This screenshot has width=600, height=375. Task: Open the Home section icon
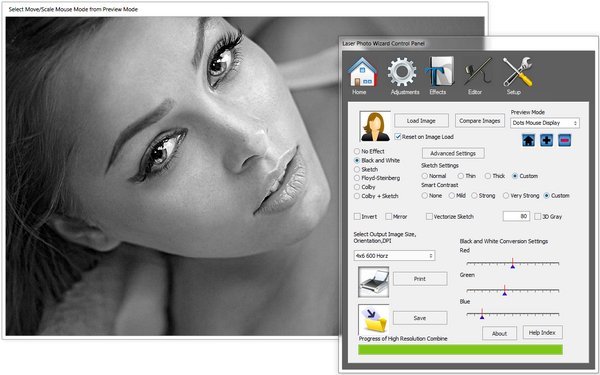click(x=362, y=72)
